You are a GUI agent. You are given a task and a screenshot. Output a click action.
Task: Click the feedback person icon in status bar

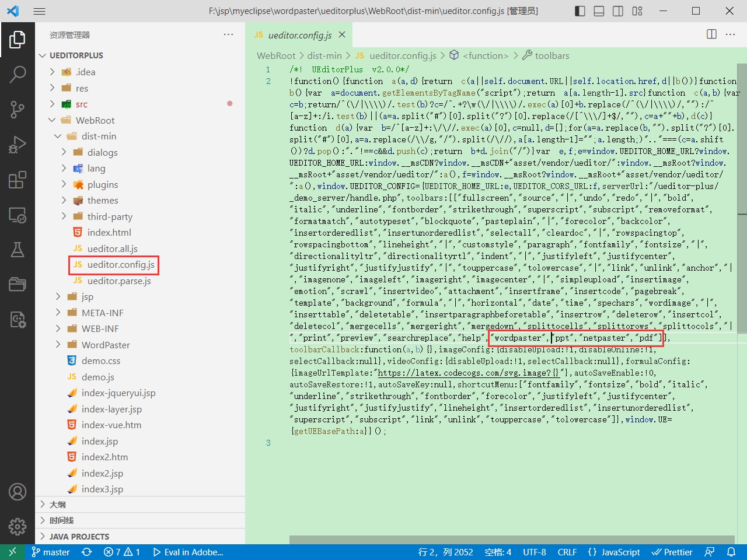(x=710, y=552)
